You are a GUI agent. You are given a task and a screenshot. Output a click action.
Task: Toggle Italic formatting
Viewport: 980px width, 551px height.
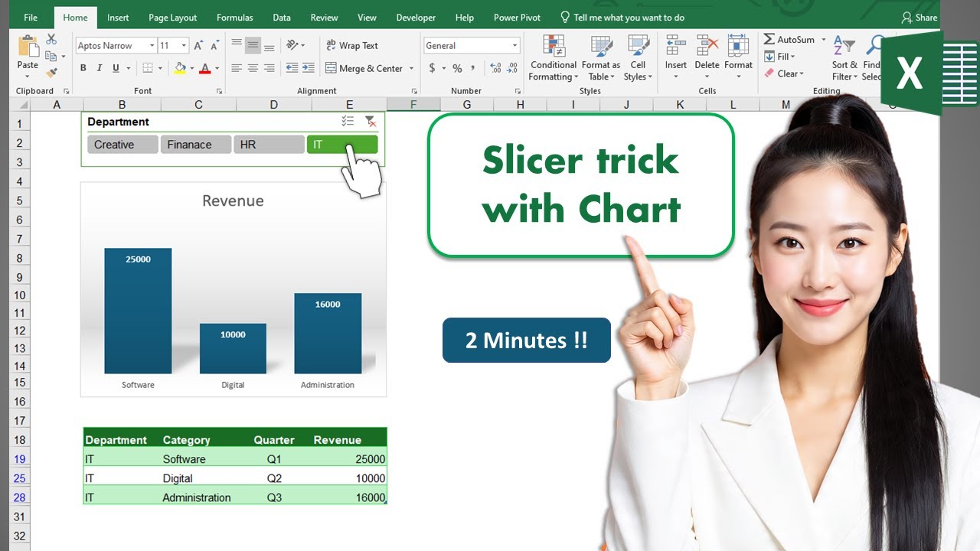[100, 68]
